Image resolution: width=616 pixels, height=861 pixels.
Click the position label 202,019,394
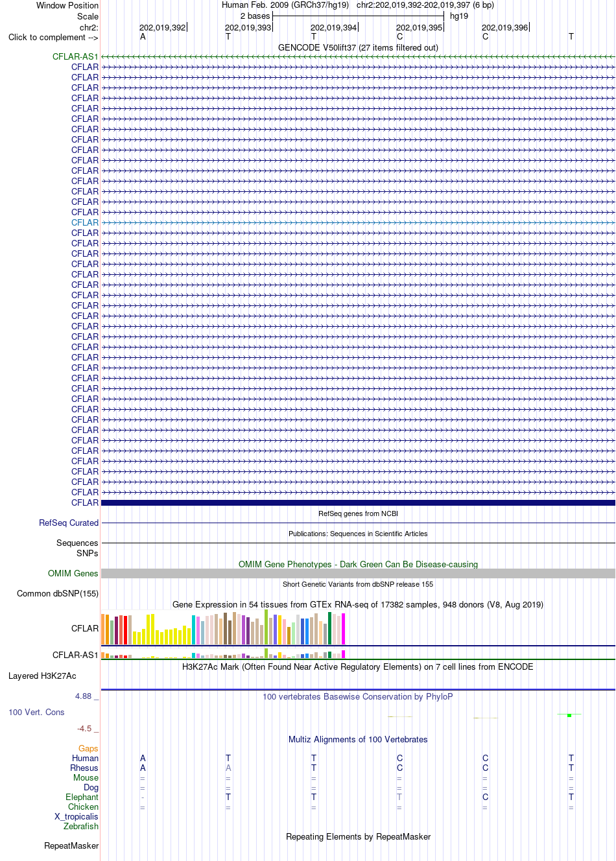(333, 27)
